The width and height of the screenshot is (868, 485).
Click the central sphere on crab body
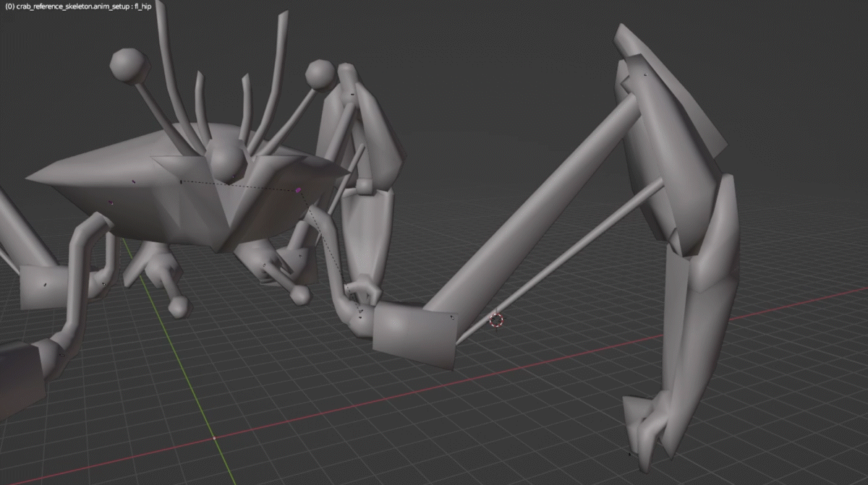point(226,162)
